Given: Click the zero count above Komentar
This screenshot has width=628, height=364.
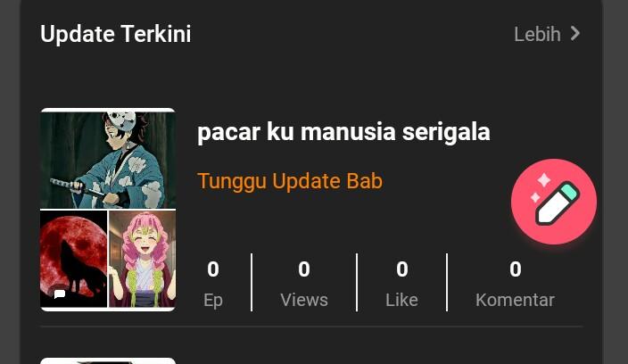Looking at the screenshot, I should [x=516, y=269].
